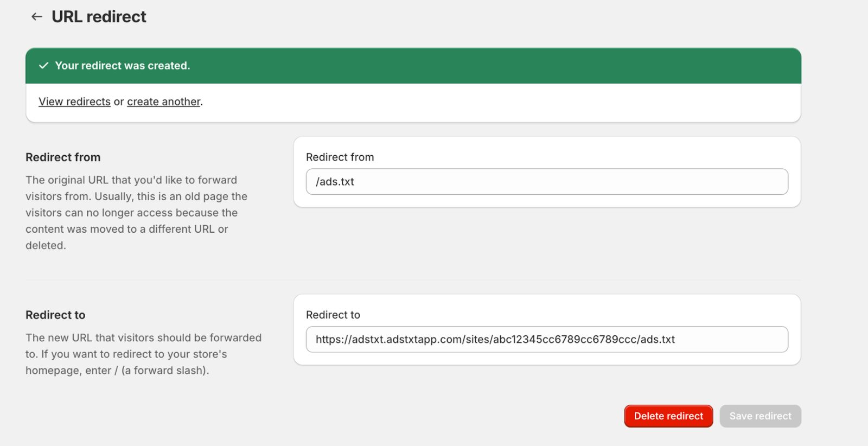Click the horizontal divider between the sections
Viewport: 868px width, 446px height.
point(413,280)
